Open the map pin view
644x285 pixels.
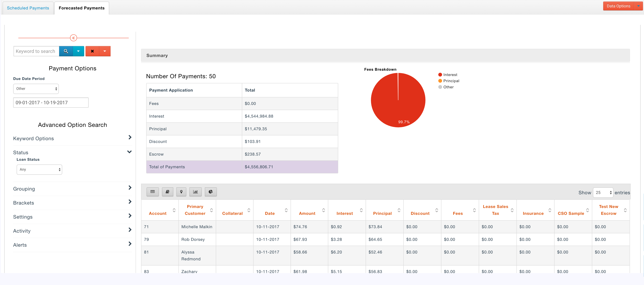coord(181,192)
